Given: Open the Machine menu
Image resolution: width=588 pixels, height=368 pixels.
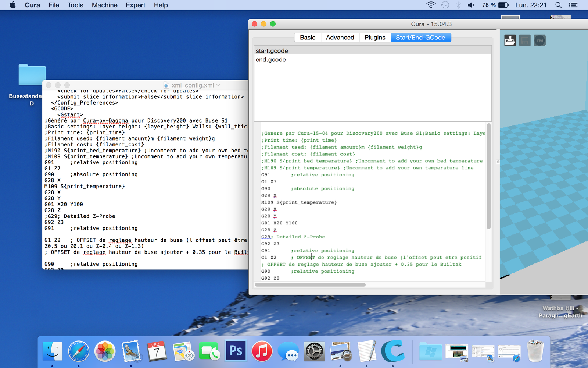Looking at the screenshot, I should pyautogui.click(x=104, y=5).
